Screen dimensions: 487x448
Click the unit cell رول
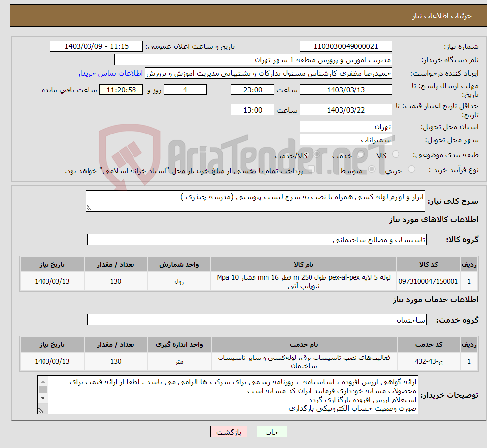179,281
